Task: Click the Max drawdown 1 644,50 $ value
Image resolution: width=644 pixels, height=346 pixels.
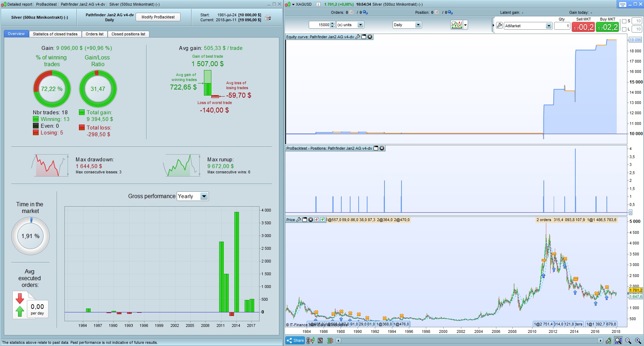Action: [89, 166]
